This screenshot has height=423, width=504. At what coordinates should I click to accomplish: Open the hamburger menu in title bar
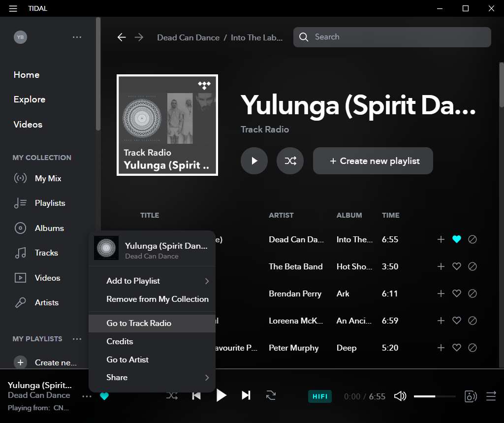(13, 8)
